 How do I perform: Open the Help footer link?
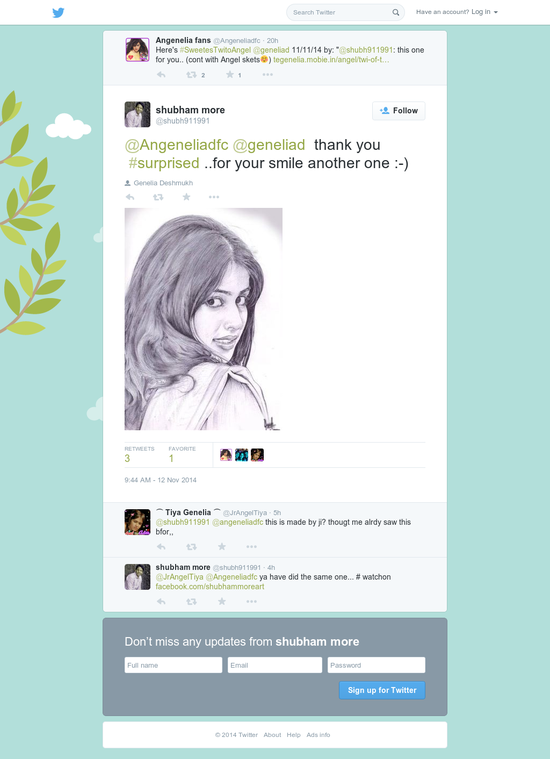coord(293,735)
